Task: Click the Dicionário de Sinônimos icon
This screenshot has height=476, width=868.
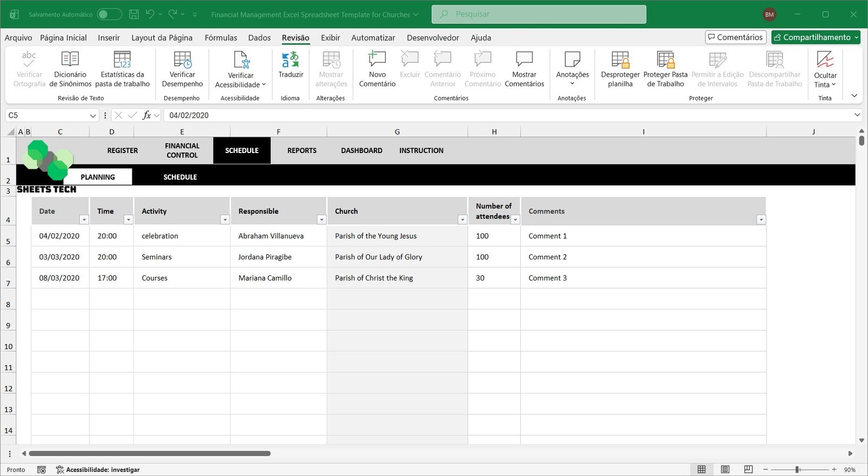Action: 70,60
